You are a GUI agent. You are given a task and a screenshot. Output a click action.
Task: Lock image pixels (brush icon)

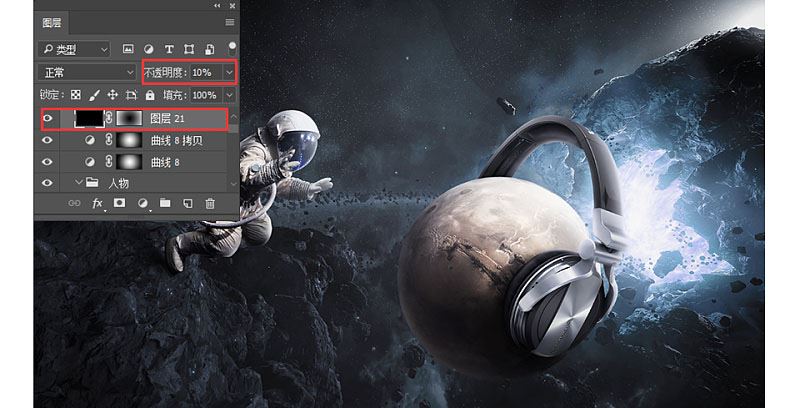point(94,95)
